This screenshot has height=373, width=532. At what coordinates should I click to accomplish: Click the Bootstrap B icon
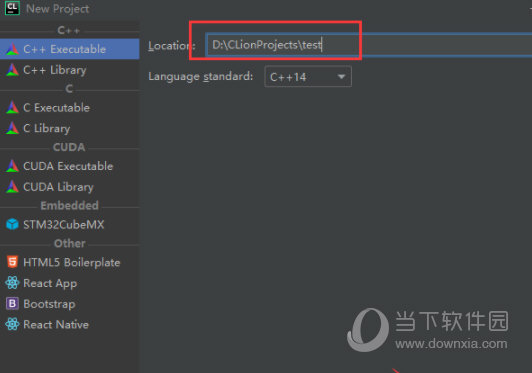pyautogui.click(x=13, y=304)
